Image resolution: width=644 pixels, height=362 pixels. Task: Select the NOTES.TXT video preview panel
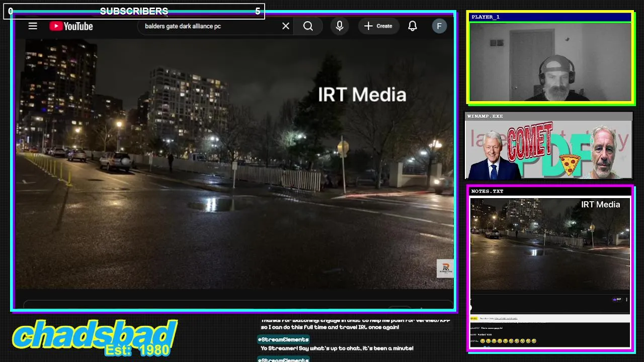pos(550,244)
